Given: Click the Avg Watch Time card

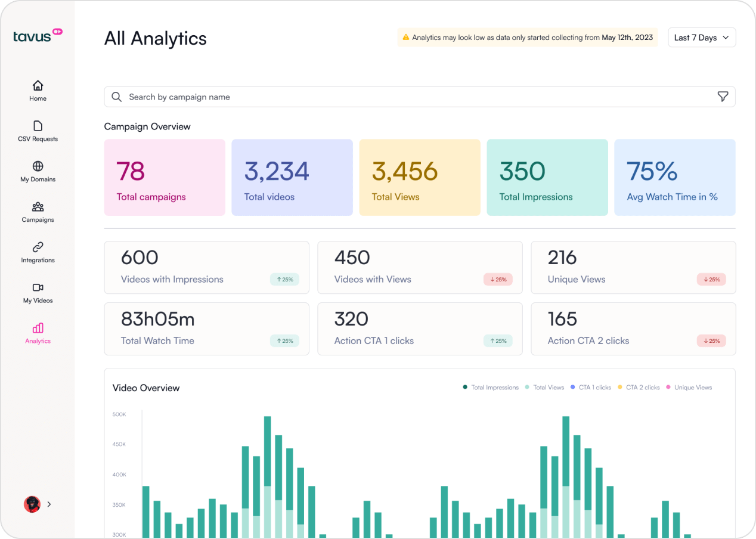Looking at the screenshot, I should coord(674,178).
